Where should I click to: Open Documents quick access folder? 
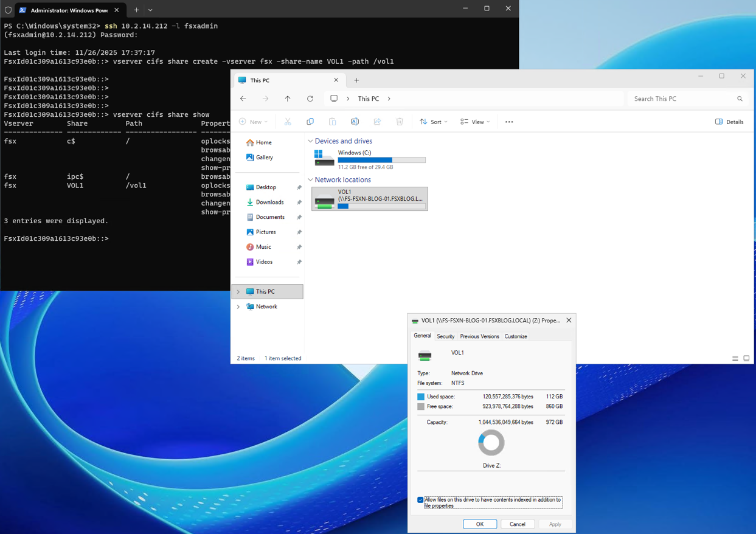click(270, 217)
